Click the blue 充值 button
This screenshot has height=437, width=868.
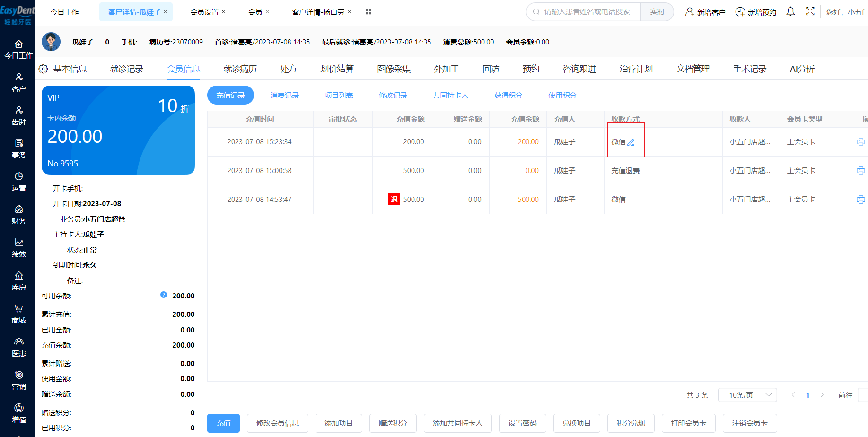(223, 423)
